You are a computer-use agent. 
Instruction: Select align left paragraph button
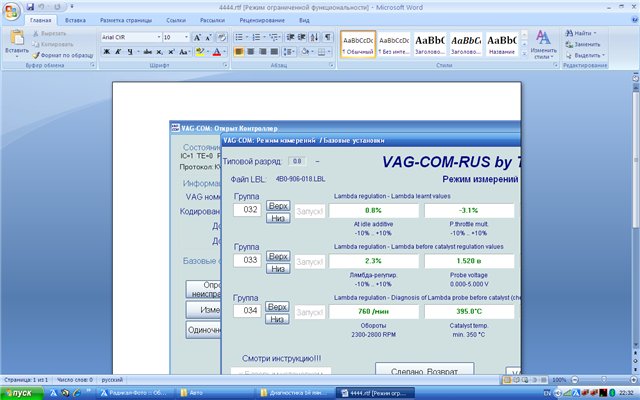tap(239, 52)
